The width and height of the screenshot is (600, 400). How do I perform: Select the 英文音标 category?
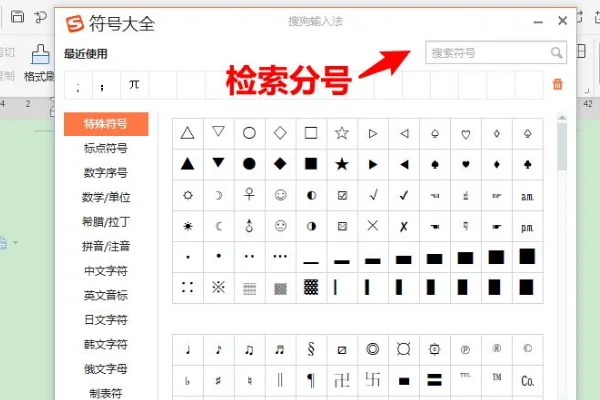click(106, 295)
